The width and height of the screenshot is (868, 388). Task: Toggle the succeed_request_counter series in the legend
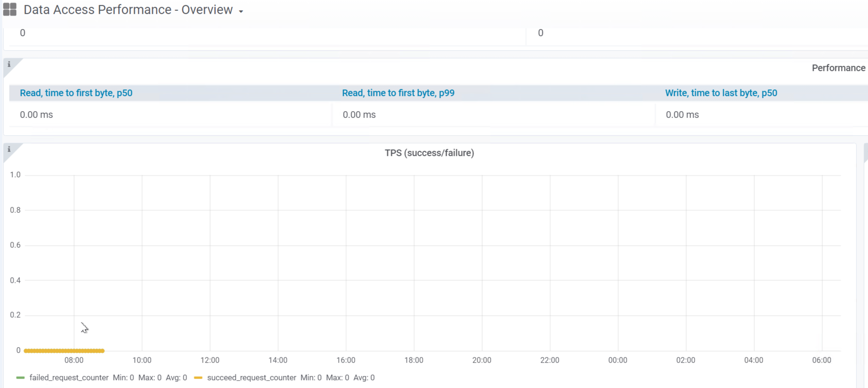[x=252, y=378]
